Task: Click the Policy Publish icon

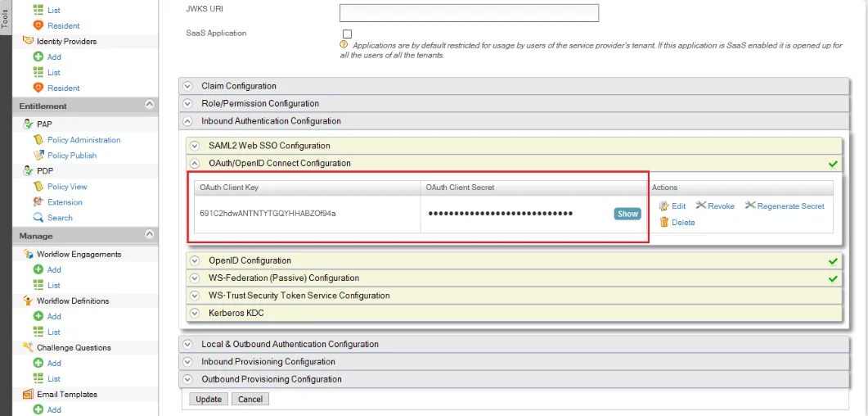Action: pyautogui.click(x=38, y=155)
